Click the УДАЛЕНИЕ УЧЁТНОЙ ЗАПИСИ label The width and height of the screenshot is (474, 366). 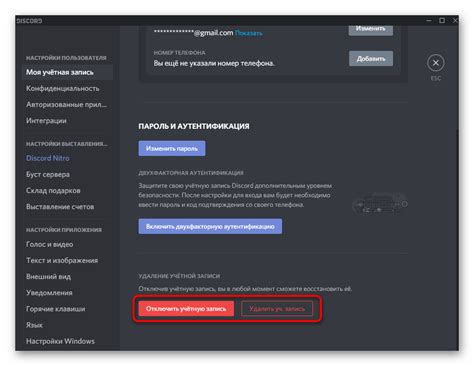pos(179,276)
